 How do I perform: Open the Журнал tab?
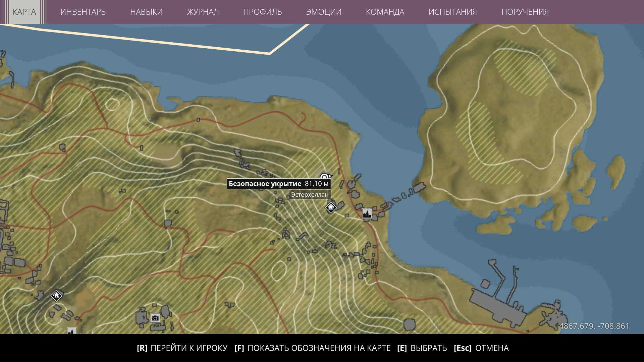pos(203,12)
